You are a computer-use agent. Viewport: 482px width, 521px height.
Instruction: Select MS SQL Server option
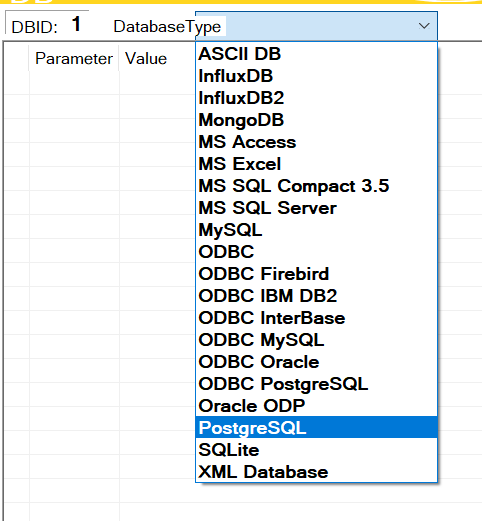pyautogui.click(x=316, y=208)
